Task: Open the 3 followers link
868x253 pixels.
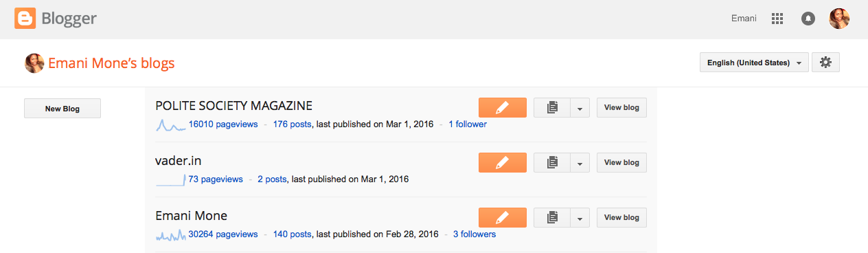Action: point(475,234)
